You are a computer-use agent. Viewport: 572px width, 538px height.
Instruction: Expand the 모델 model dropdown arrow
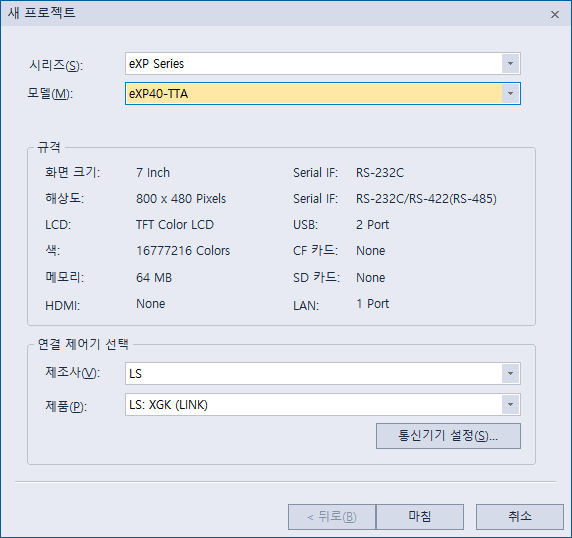click(510, 94)
